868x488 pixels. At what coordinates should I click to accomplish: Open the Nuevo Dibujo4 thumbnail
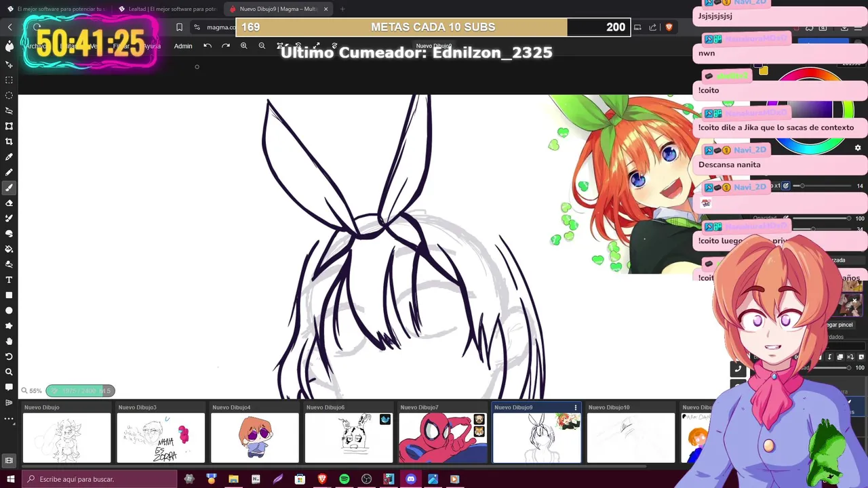pyautogui.click(x=255, y=438)
